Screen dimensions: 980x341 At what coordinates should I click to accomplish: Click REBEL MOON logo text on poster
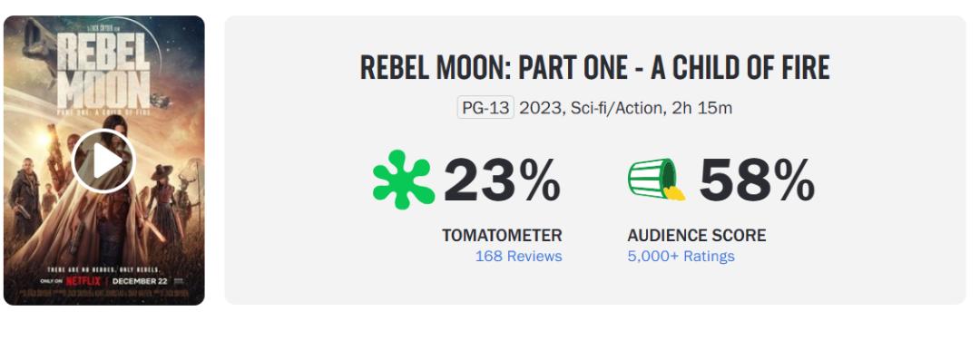tap(103, 72)
